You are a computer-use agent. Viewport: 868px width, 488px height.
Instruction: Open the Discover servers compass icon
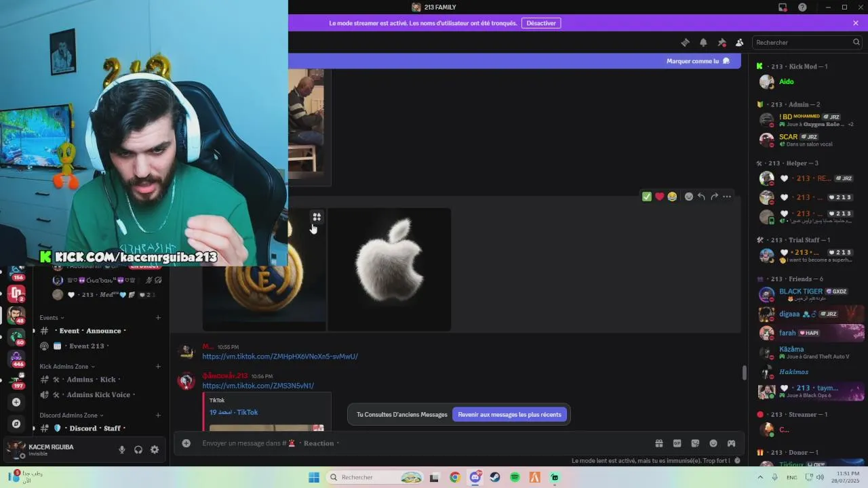pos(16,424)
